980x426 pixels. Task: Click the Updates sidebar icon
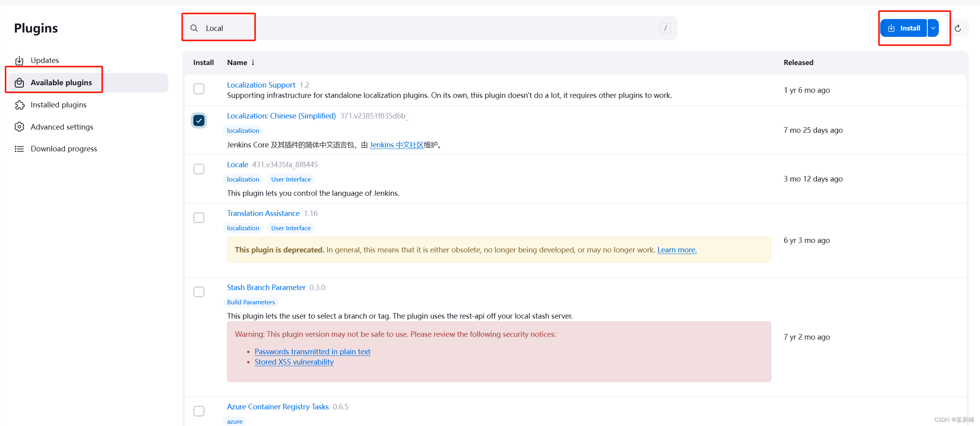coord(19,60)
